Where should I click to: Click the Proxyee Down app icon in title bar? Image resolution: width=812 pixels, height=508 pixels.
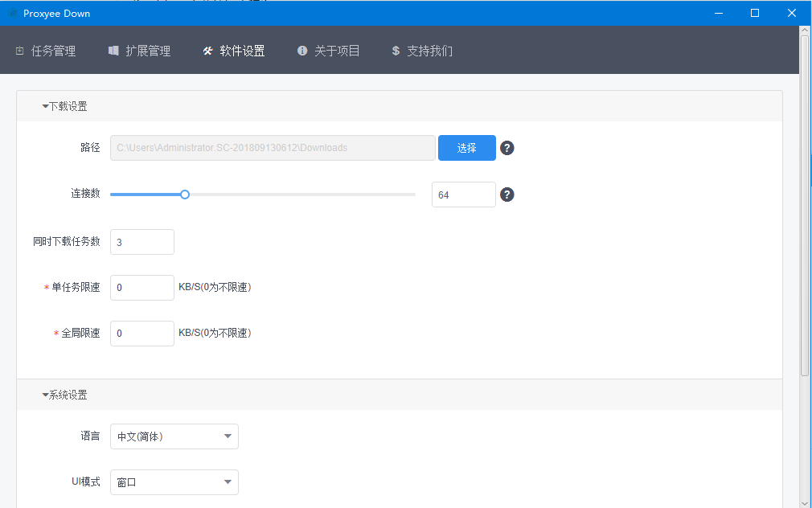pyautogui.click(x=13, y=13)
